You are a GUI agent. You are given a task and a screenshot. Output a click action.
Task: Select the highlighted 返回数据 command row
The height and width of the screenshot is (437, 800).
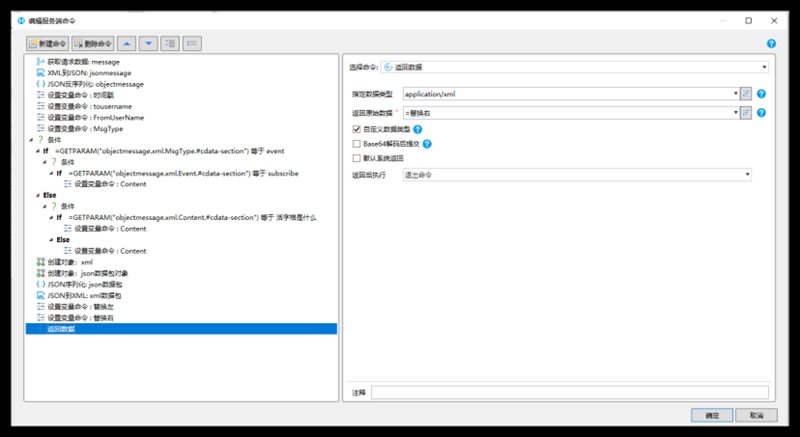click(x=181, y=329)
